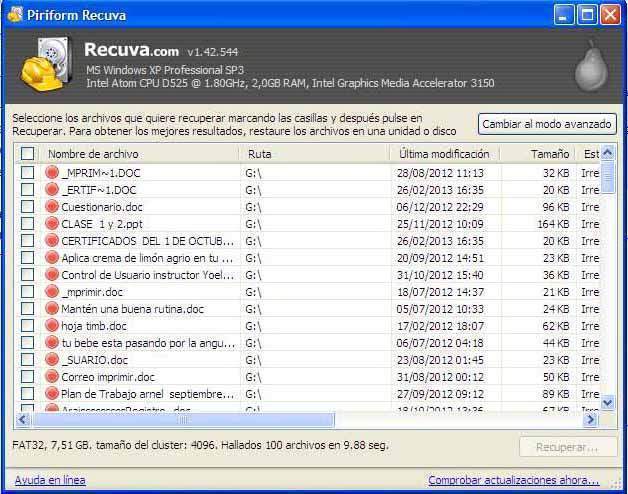Screen dimensions: 628x494
Task: Sort files by Última modificación column
Action: [444, 154]
